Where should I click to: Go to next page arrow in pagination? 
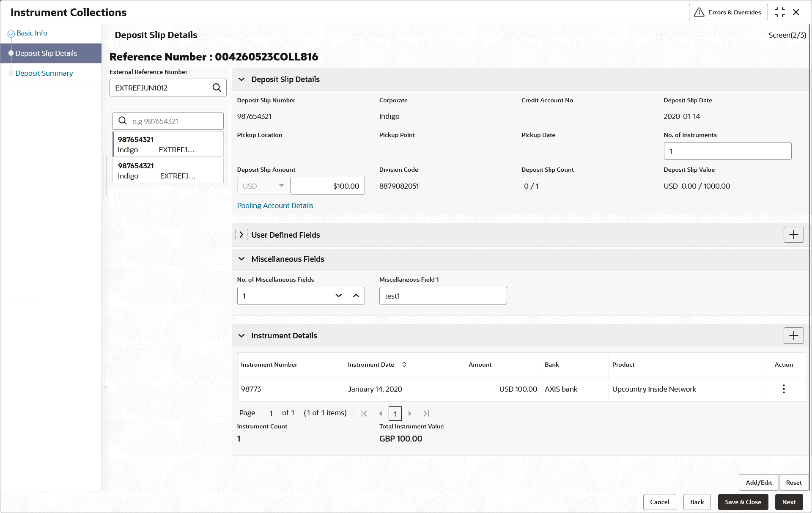coord(409,413)
